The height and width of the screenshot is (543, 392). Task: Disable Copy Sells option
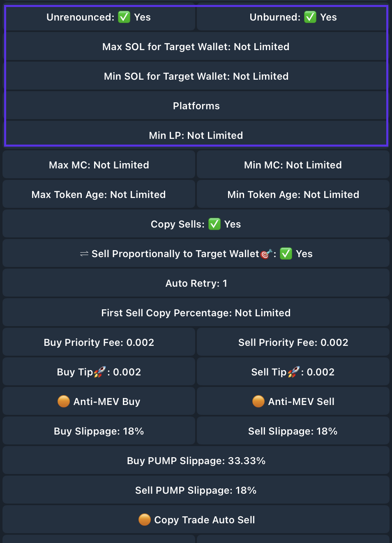coord(196,224)
